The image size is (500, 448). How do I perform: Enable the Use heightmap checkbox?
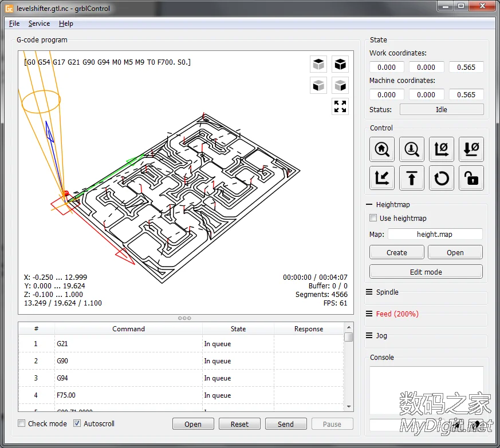[372, 218]
